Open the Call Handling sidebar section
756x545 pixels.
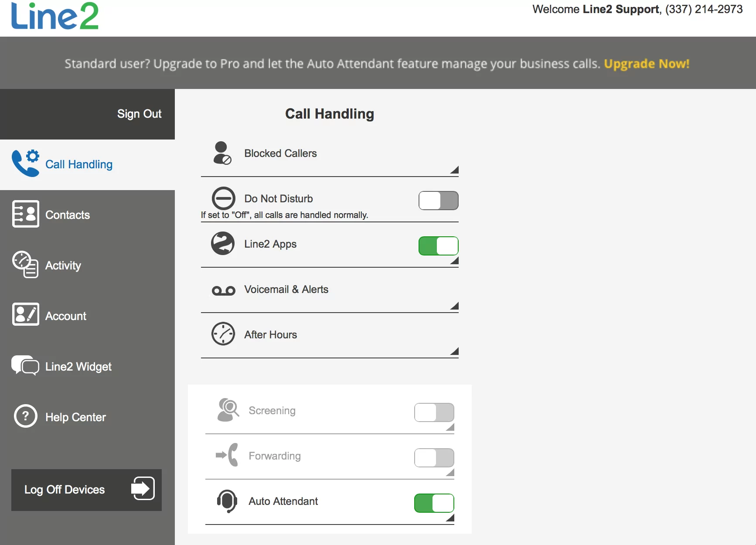tap(87, 164)
